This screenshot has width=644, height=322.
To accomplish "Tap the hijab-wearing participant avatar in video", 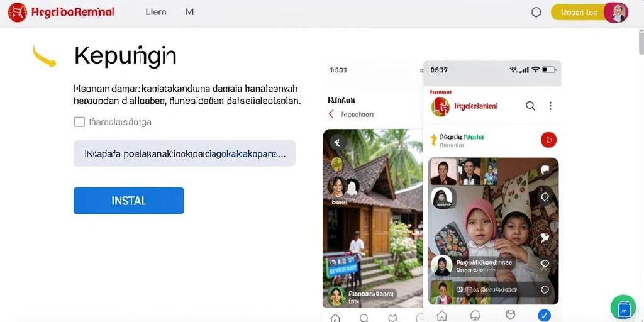I will pyautogui.click(x=442, y=199).
